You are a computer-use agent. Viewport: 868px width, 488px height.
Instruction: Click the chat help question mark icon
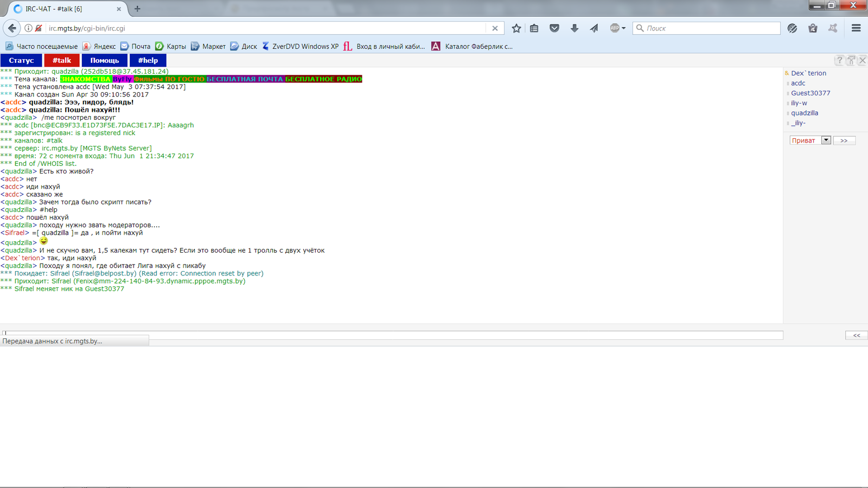coord(840,60)
